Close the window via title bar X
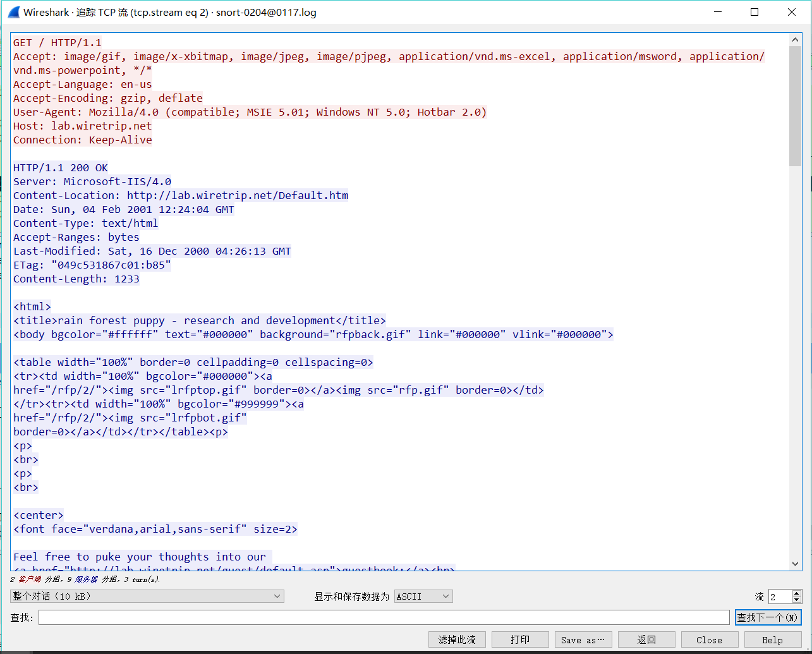The width and height of the screenshot is (812, 654). [x=792, y=12]
